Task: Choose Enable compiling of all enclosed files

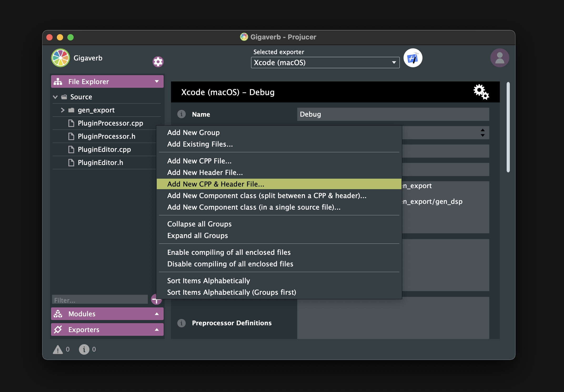Action: click(279, 252)
